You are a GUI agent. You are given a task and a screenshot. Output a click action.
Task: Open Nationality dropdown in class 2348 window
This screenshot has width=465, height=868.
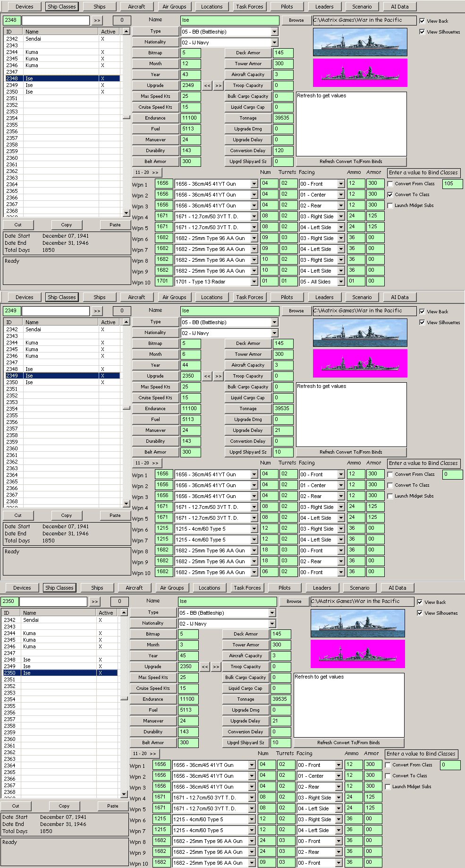coord(274,43)
